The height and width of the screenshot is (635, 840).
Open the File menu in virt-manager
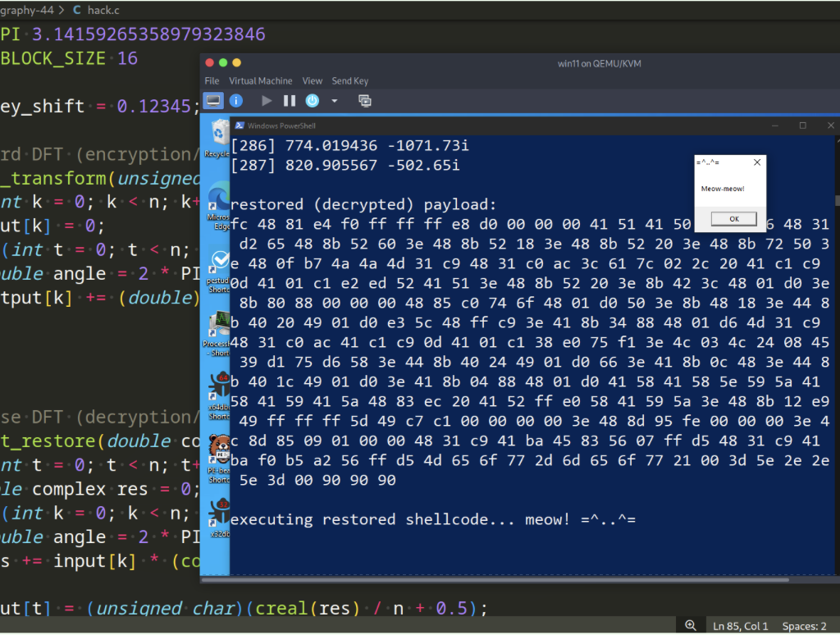click(x=212, y=81)
